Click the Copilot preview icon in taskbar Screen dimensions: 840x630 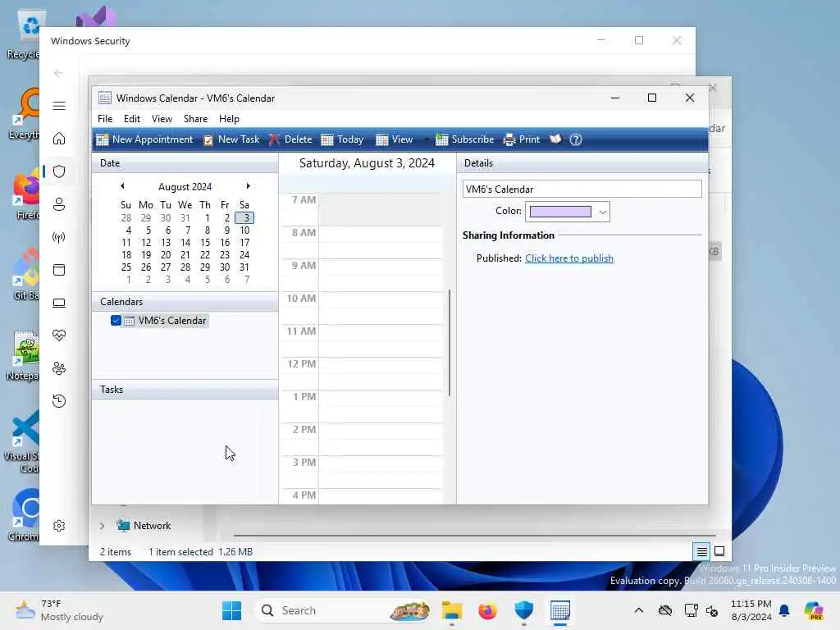click(x=814, y=610)
